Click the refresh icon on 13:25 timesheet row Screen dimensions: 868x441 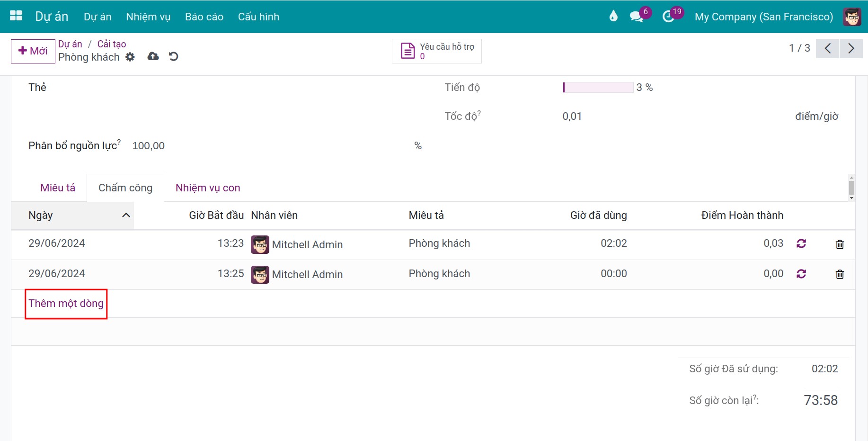tap(801, 274)
